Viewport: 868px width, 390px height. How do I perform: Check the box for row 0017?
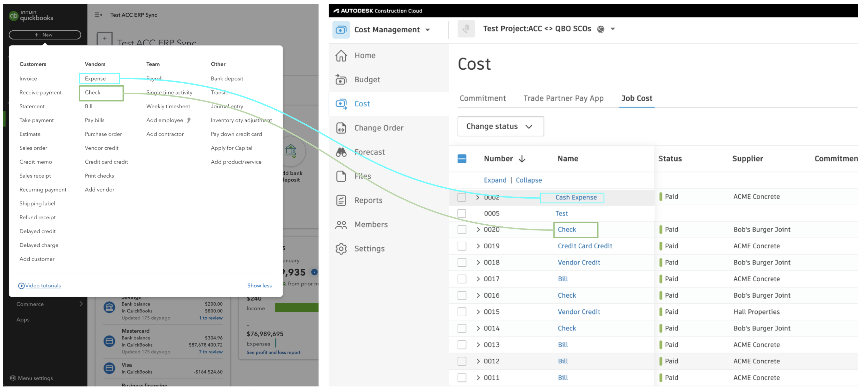[462, 279]
